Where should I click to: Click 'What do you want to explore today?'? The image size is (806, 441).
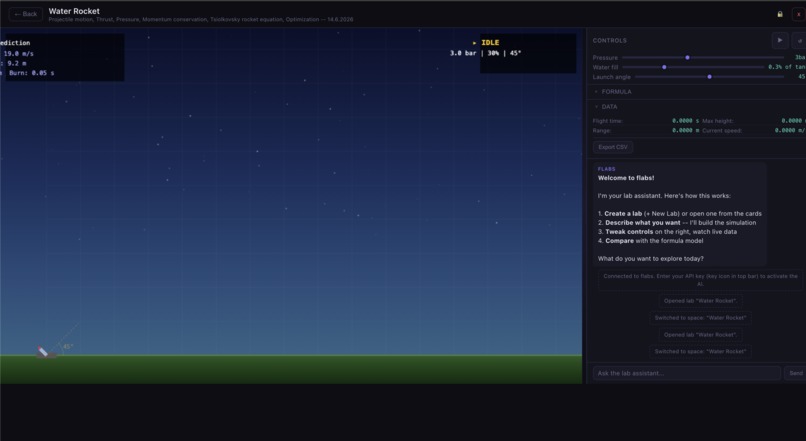click(651, 259)
